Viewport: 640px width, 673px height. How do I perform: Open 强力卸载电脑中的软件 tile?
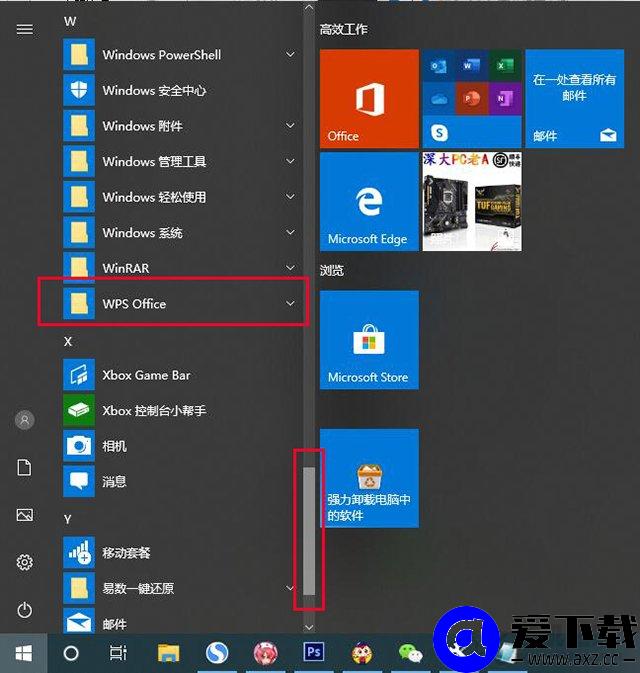coord(369,478)
